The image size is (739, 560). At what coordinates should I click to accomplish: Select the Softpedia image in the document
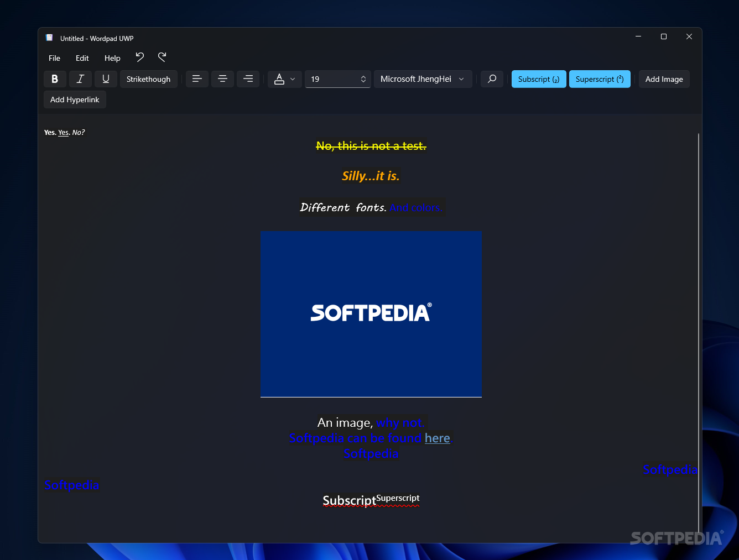point(371,313)
